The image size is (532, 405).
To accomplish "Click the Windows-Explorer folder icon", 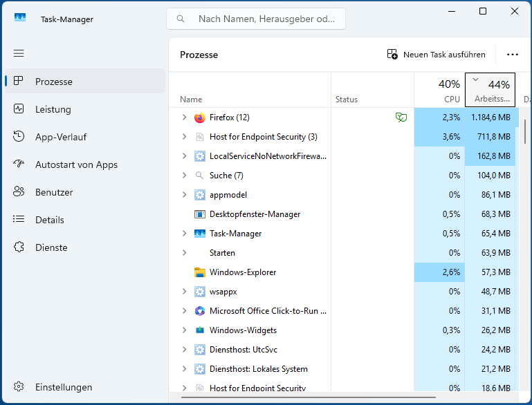I will [200, 272].
